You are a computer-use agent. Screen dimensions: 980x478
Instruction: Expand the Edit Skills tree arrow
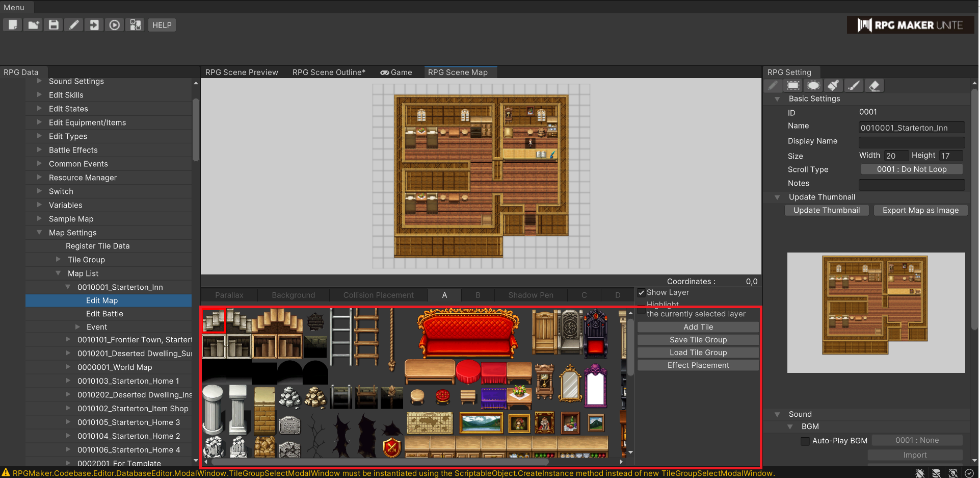pos(39,95)
